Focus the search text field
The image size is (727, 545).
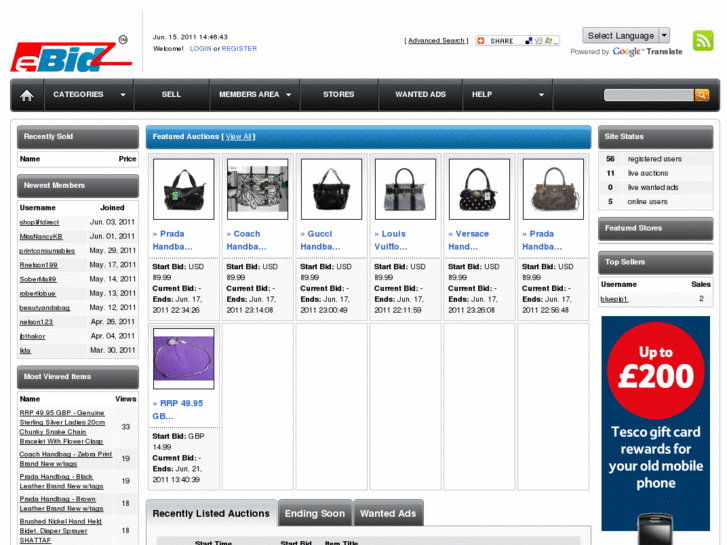pos(649,95)
